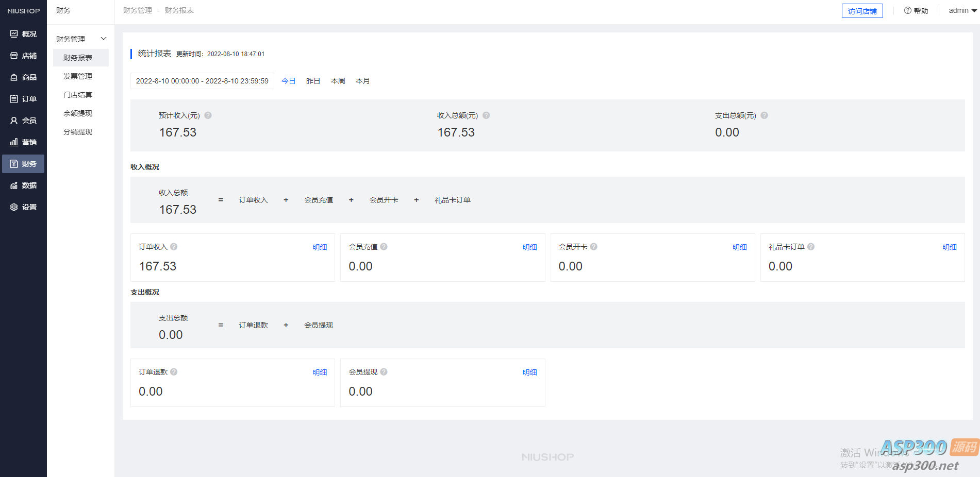Image resolution: width=980 pixels, height=477 pixels.
Task: Open the 商品 goods section
Action: (23, 77)
